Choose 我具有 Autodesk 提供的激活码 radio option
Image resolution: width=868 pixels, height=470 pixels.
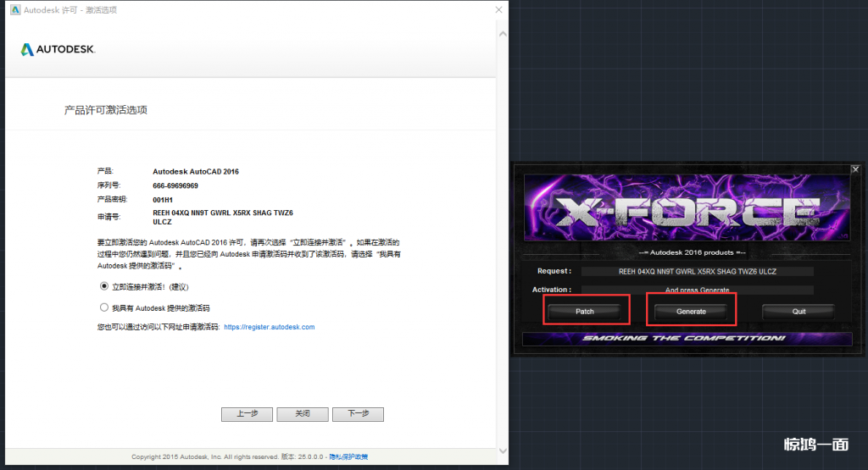(x=104, y=307)
